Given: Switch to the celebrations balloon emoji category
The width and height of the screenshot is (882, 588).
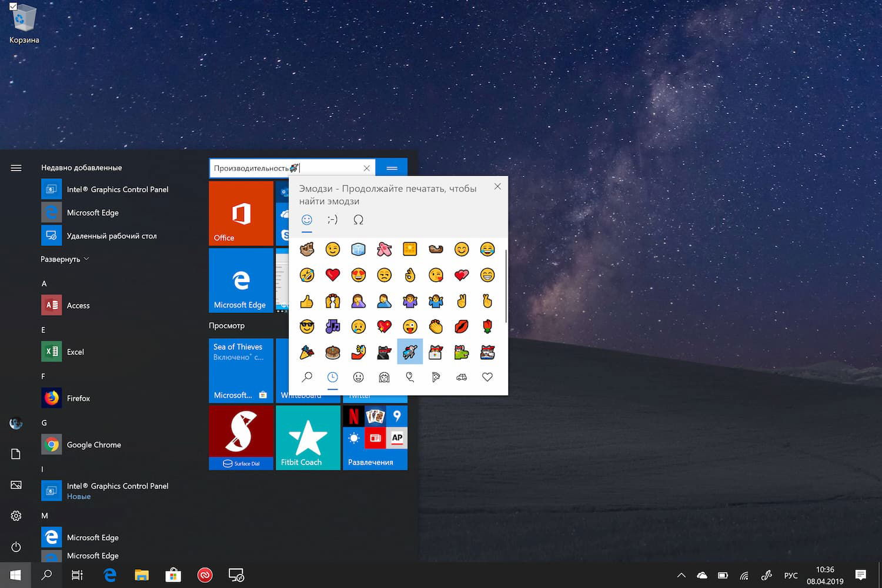Looking at the screenshot, I should [410, 377].
